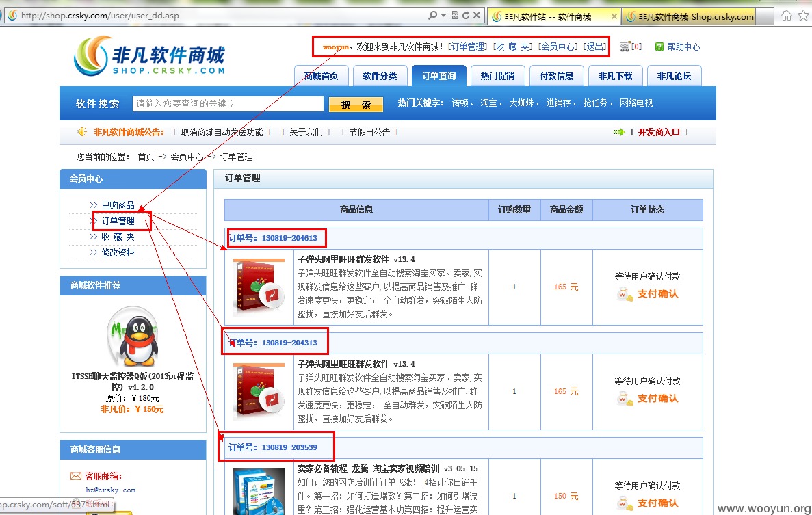Click the 搜索 search button
This screenshot has height=515, width=812.
point(356,105)
